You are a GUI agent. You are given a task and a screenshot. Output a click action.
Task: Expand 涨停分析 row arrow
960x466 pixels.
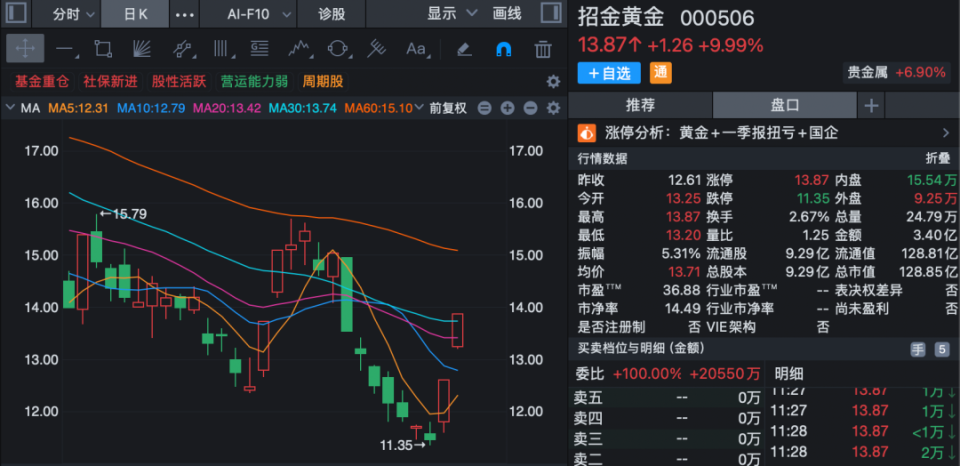coord(946,132)
